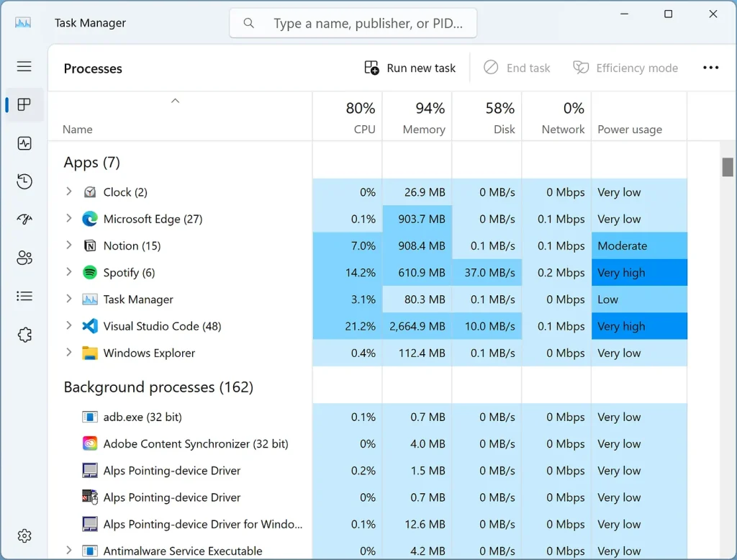Open Task Manager settings gear
The height and width of the screenshot is (560, 737).
24,536
